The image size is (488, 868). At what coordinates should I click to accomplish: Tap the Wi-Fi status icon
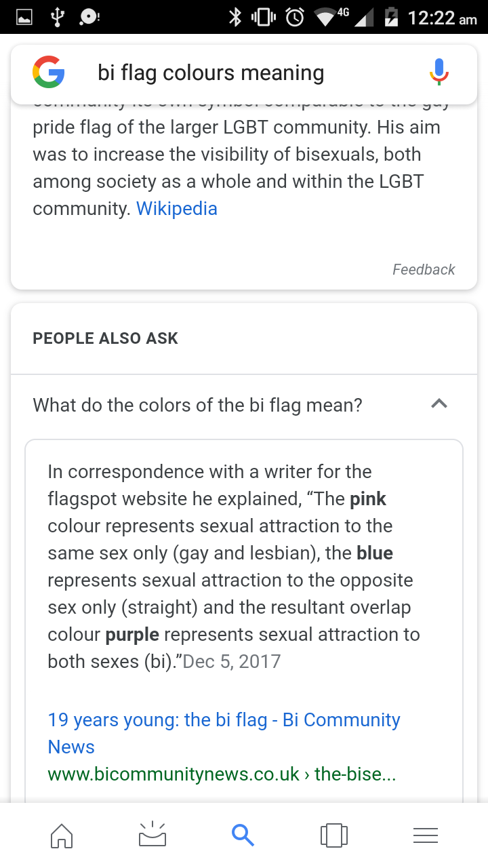325,17
